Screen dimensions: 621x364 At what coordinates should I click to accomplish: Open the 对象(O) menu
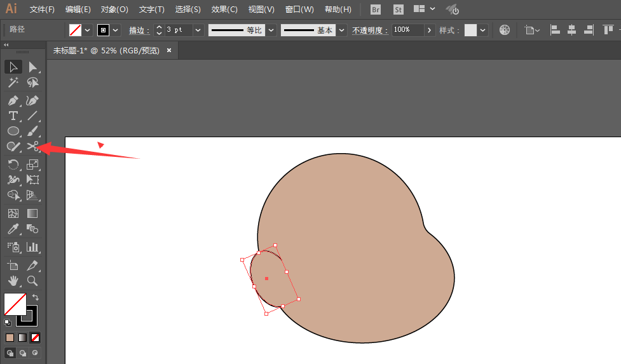[x=114, y=10]
